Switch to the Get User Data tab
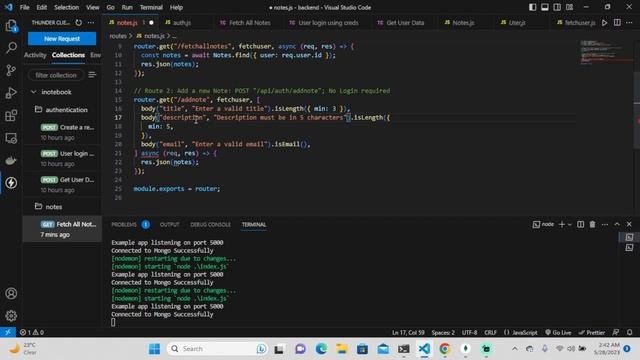The height and width of the screenshot is (360, 640). pyautogui.click(x=405, y=22)
